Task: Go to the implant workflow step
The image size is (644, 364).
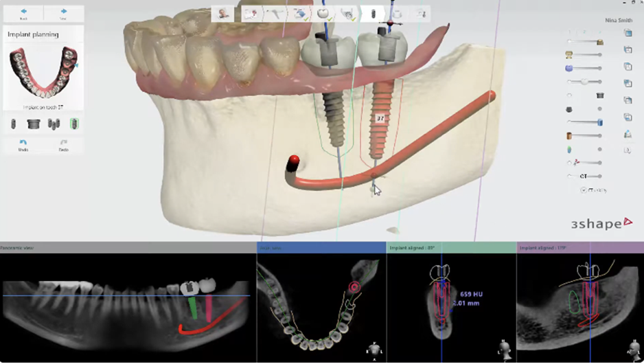Action: point(373,13)
